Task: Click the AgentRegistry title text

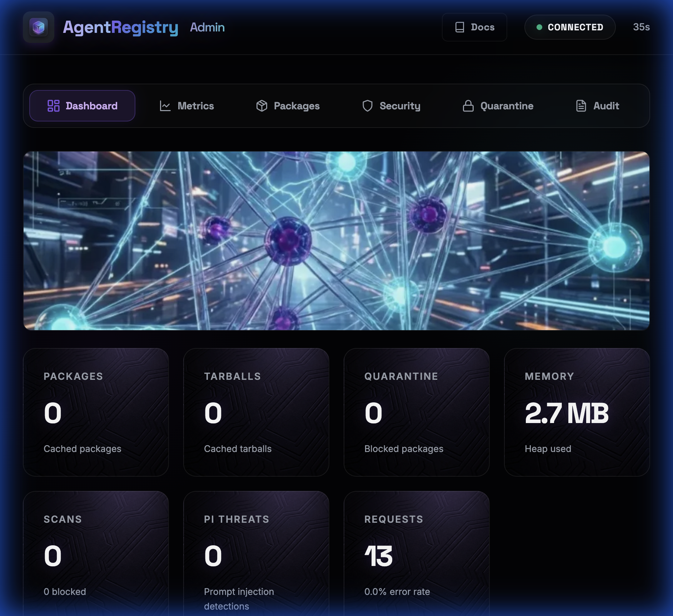Action: (120, 27)
